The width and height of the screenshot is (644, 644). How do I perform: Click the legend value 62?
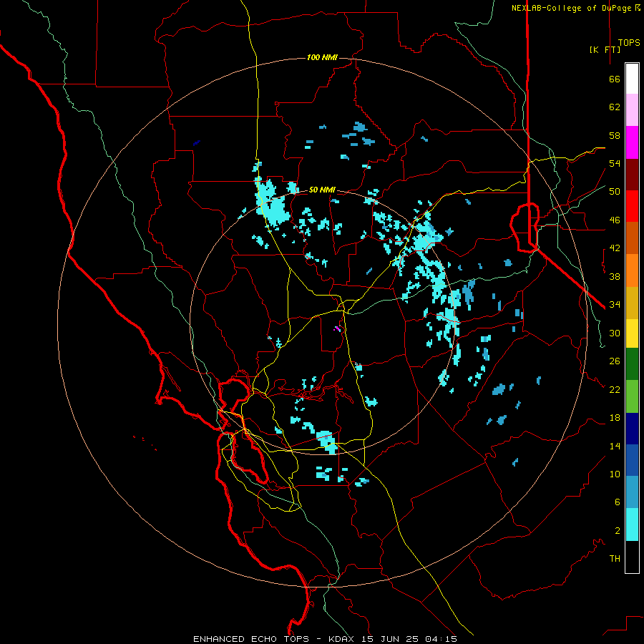pos(615,107)
